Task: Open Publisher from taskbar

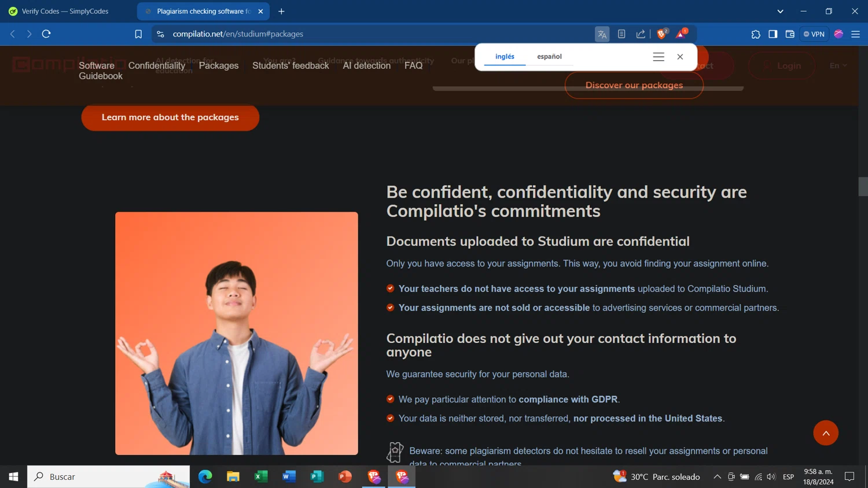Action: [317, 476]
